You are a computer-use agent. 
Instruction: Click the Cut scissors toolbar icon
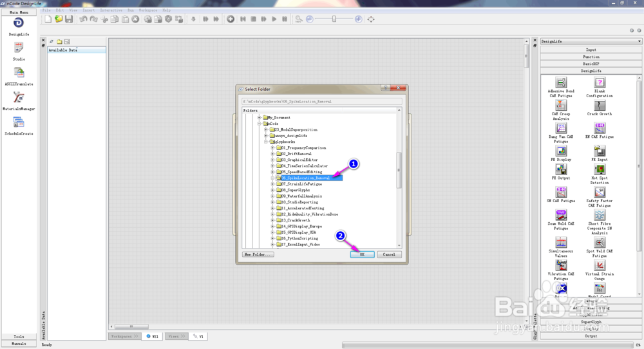click(104, 19)
